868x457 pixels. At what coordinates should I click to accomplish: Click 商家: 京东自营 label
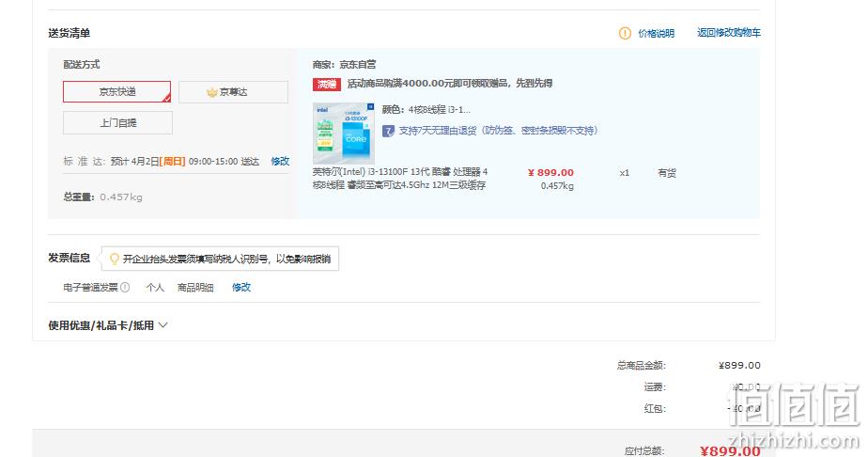coord(345,65)
